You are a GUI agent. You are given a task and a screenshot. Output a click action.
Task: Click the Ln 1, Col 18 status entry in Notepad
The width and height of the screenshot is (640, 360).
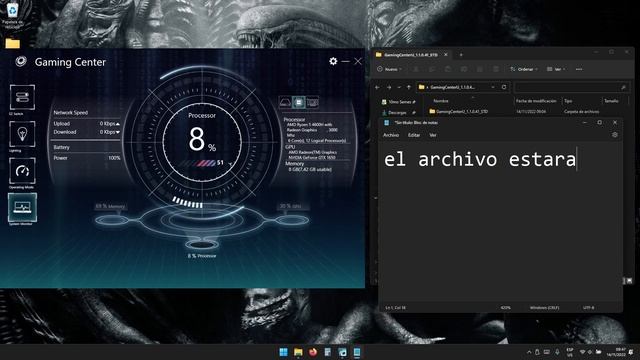pos(396,308)
